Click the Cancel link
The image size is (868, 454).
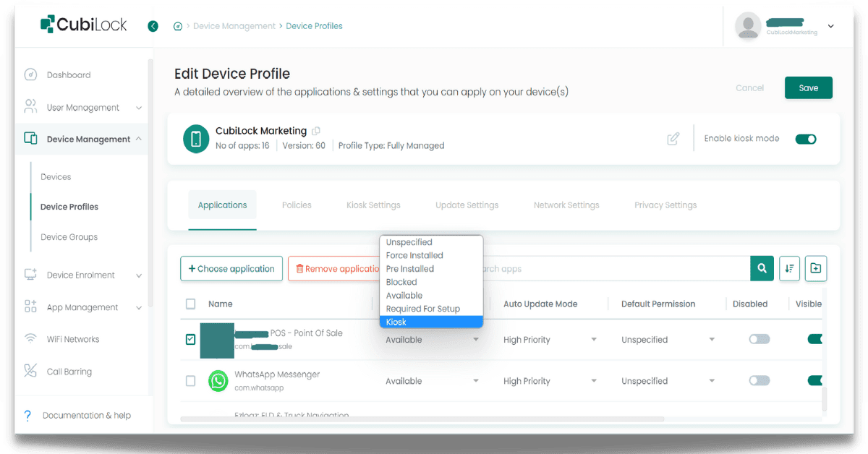[749, 88]
